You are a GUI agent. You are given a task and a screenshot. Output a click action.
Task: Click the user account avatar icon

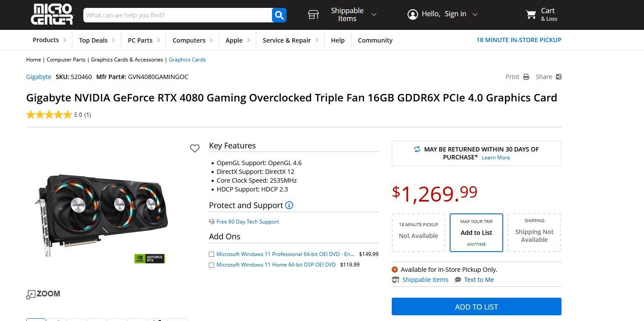click(x=412, y=14)
